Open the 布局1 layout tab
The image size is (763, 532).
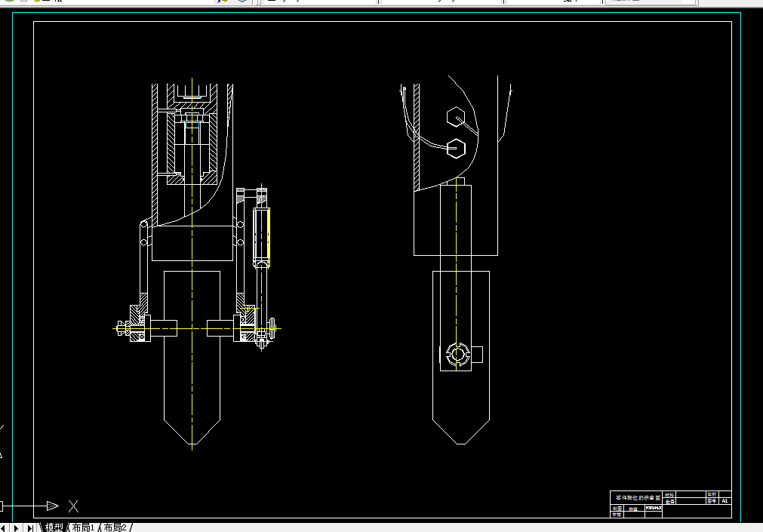click(83, 527)
